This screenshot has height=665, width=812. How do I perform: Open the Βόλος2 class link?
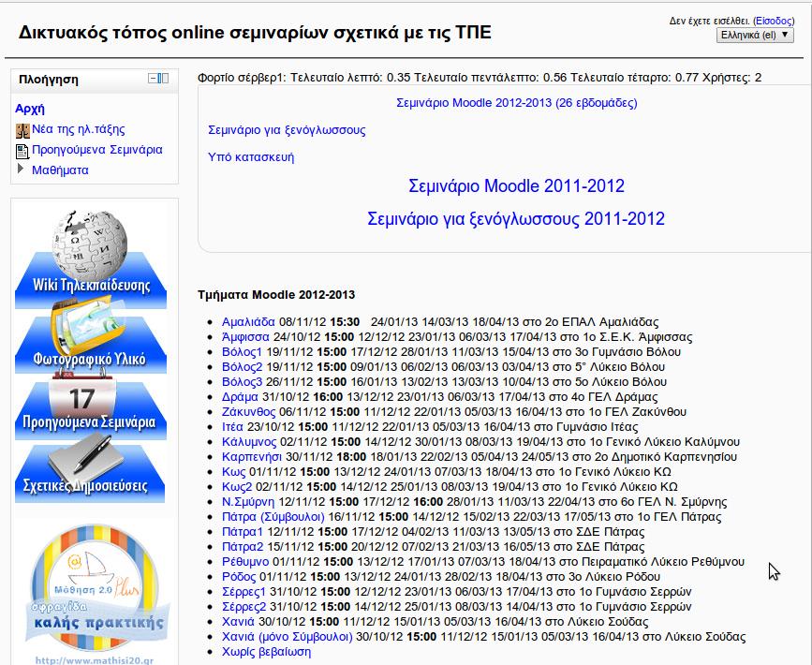pyautogui.click(x=242, y=366)
